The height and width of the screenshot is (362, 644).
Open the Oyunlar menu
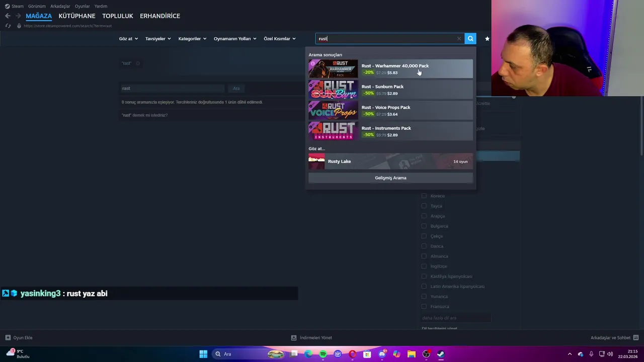click(x=82, y=6)
